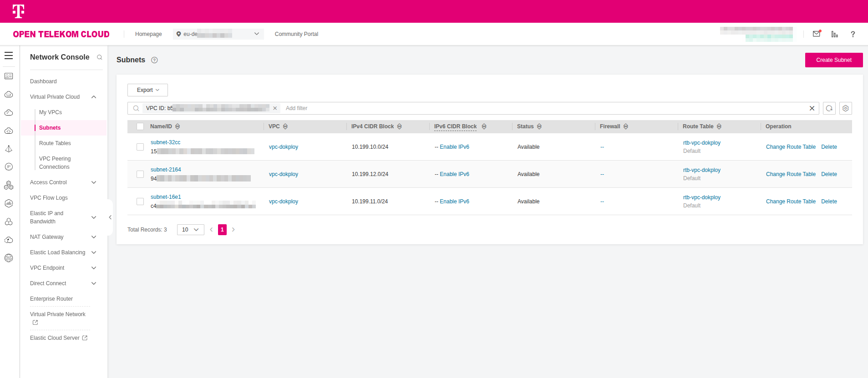Refresh the subnet list
This screenshot has height=378, width=868.
[829, 108]
